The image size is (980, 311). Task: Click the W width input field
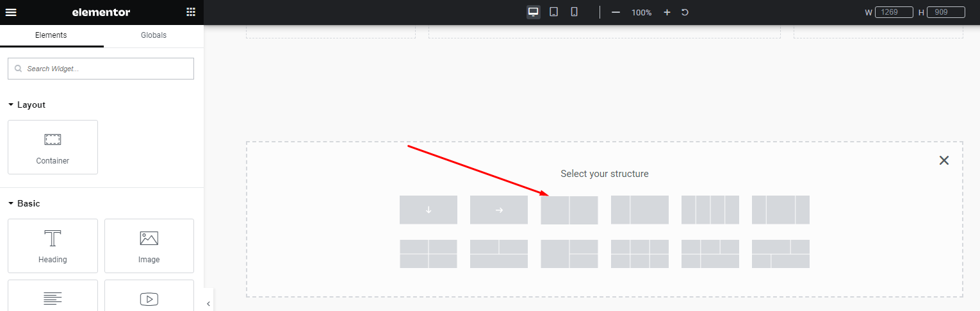(x=894, y=12)
